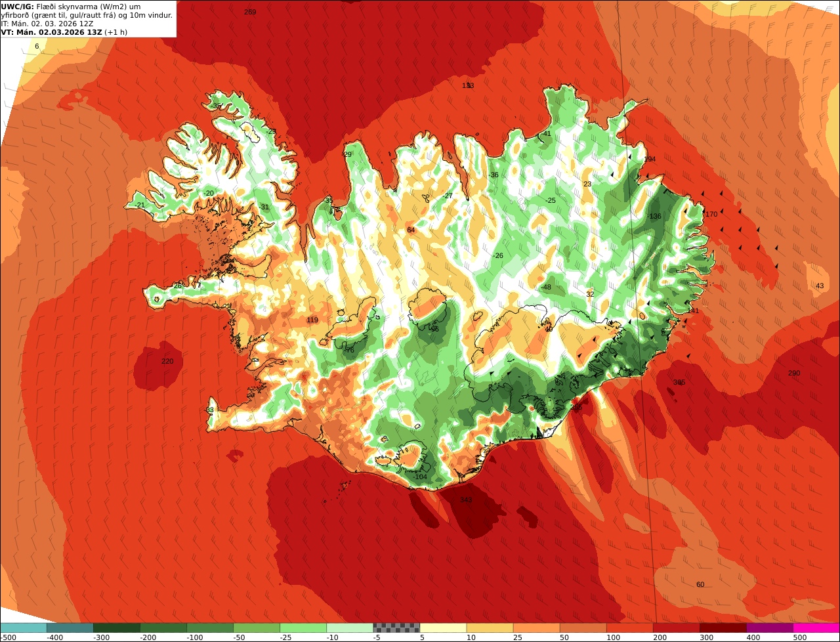Viewport: 840px width, 642px height.
Task: Click the magenta legend swatch above 500
Action: coord(816,628)
